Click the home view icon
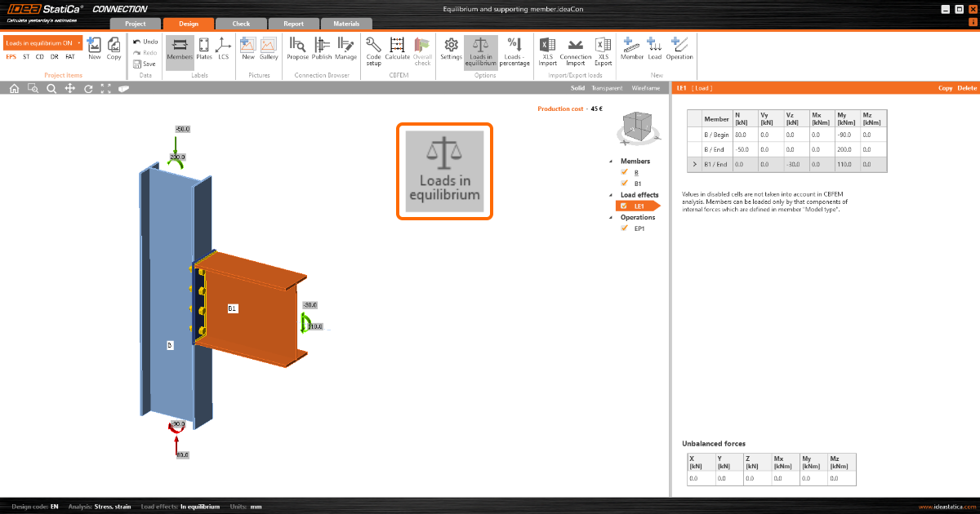This screenshot has height=514, width=980. pyautogui.click(x=14, y=88)
